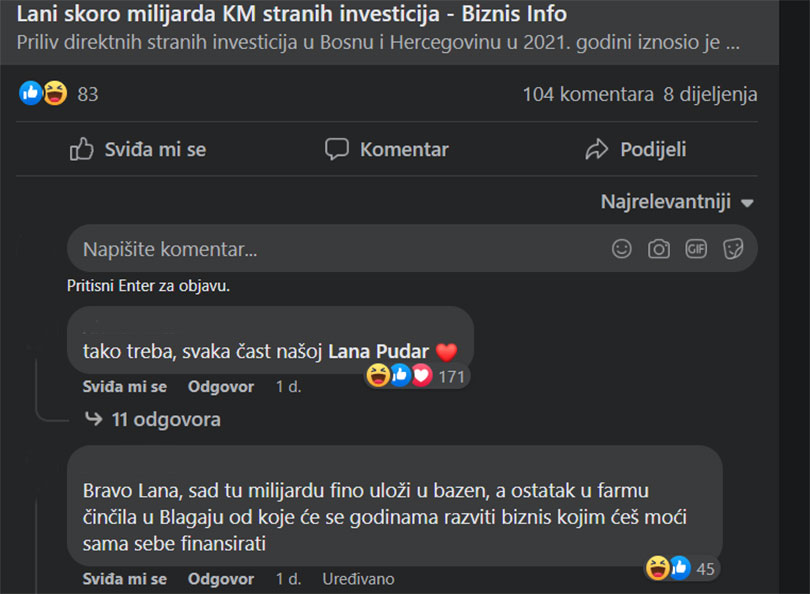
Task: Click the 8 dijeljenja shares count
Action: tap(710, 95)
